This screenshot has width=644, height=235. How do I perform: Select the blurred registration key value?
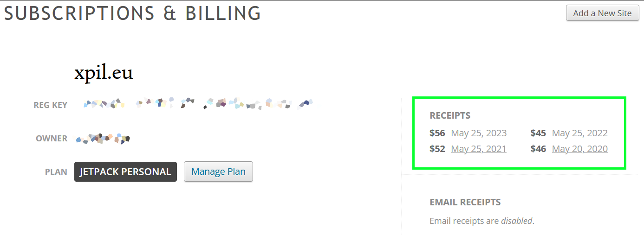[197, 104]
